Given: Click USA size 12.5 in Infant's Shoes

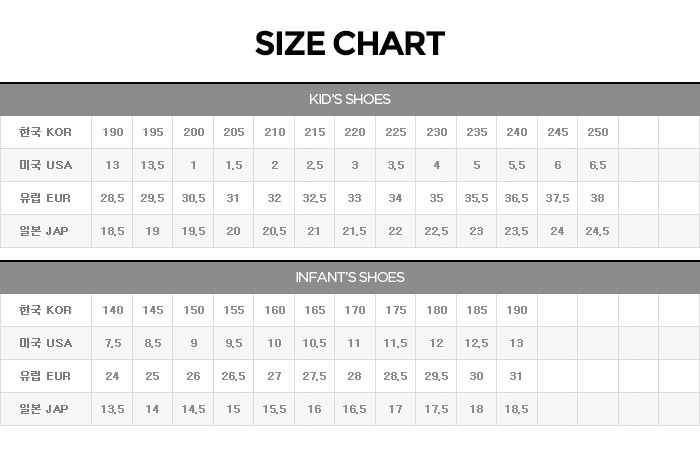Looking at the screenshot, I should tap(476, 343).
